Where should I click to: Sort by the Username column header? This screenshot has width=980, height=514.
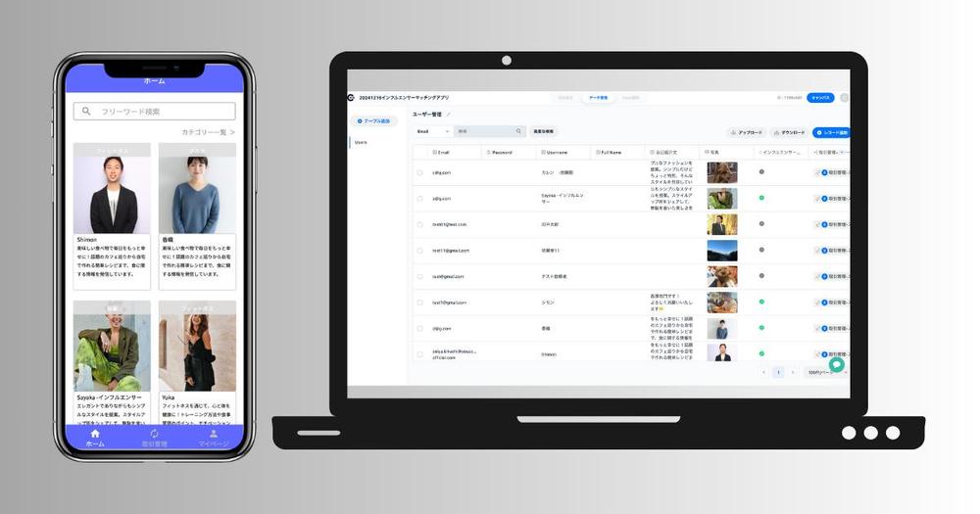point(555,153)
